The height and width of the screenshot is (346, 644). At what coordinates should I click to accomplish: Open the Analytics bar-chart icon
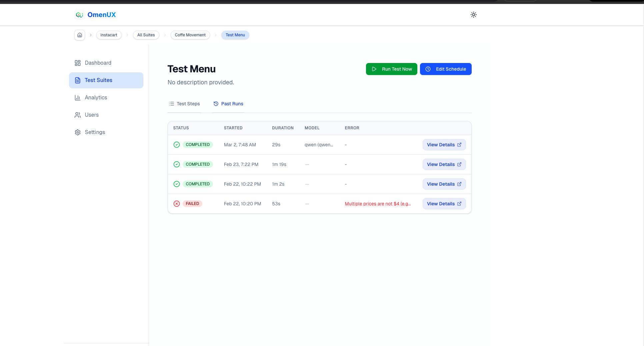click(x=78, y=97)
